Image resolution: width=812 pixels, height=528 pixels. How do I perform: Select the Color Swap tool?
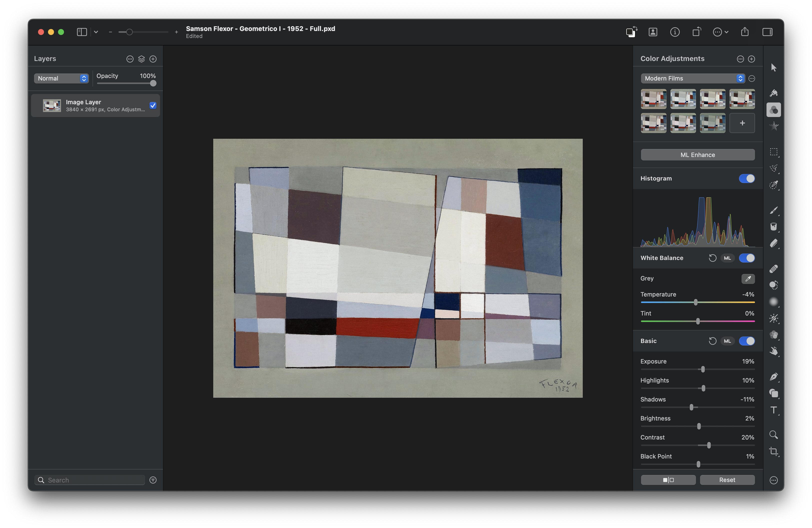click(x=773, y=335)
